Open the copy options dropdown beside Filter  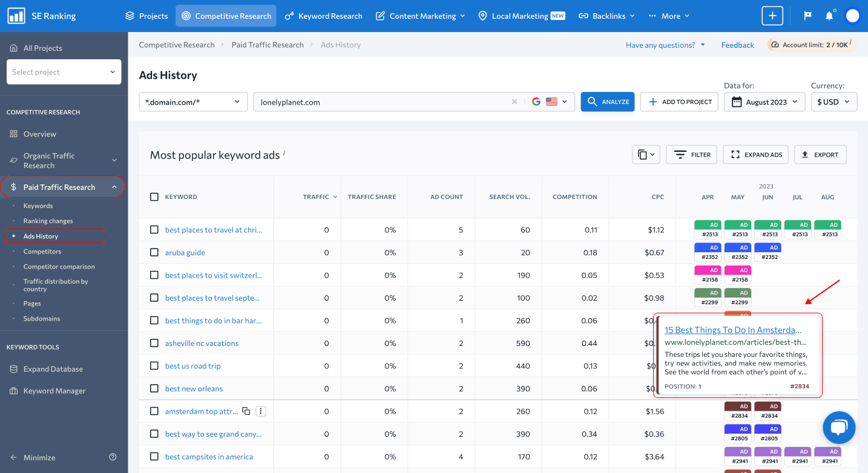[x=646, y=154]
